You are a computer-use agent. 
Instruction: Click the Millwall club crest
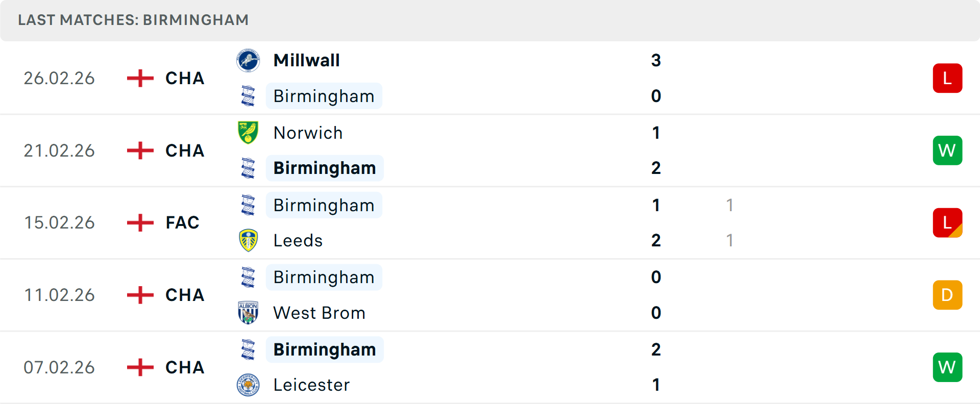(248, 60)
